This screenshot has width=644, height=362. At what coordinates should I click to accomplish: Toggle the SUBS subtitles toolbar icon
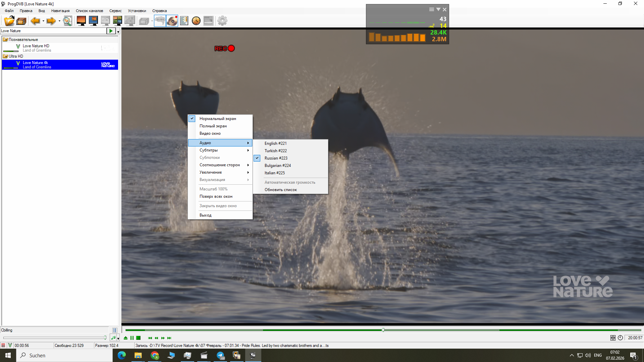(x=160, y=21)
